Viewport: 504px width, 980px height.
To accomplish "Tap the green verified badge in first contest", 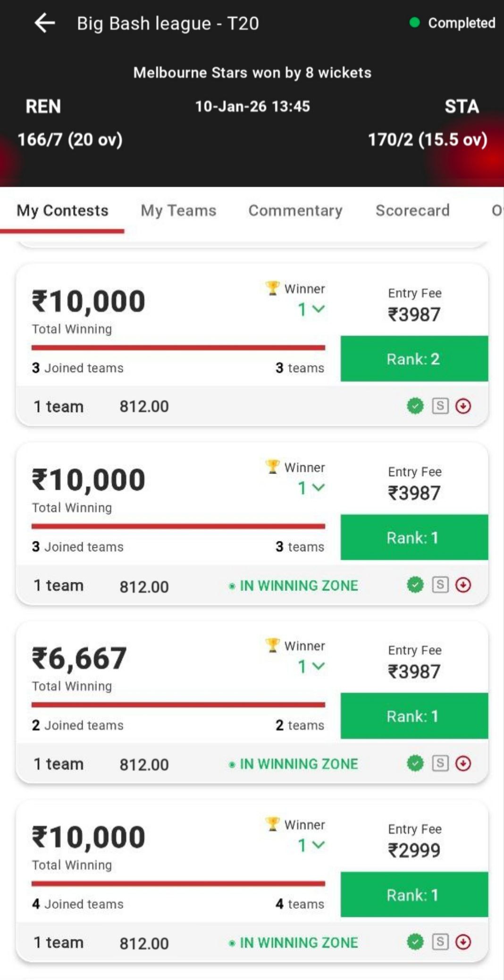I will 415,406.
